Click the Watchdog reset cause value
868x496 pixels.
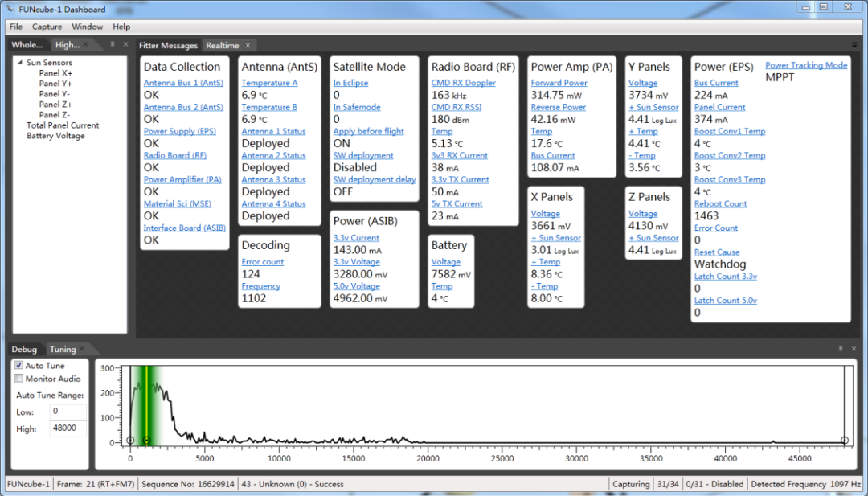tap(720, 264)
